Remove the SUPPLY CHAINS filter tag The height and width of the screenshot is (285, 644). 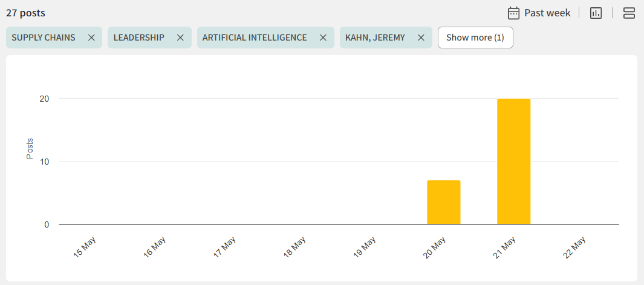[91, 38]
